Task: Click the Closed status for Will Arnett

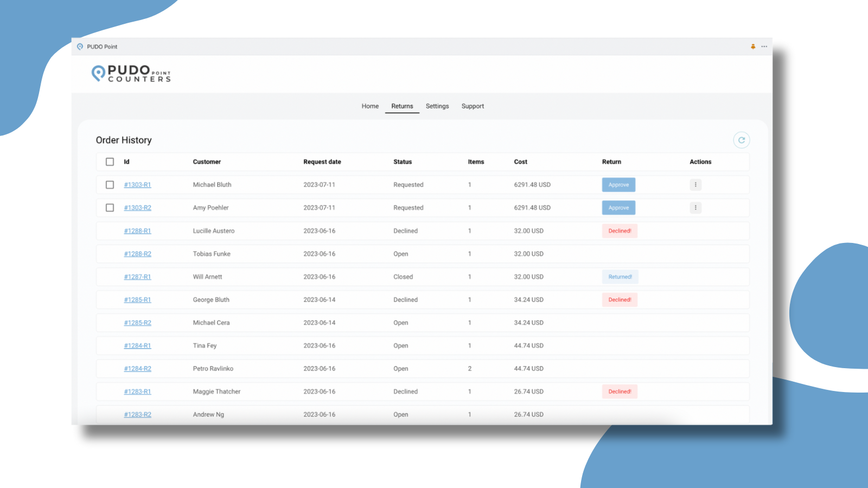Action: (x=403, y=277)
